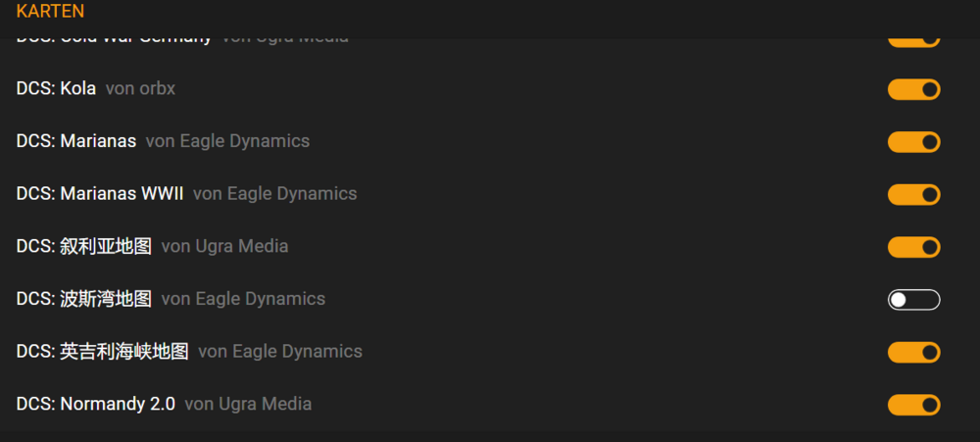Turn off the DCS: Marianas WWII switch
The width and height of the screenshot is (980, 442).
click(913, 194)
